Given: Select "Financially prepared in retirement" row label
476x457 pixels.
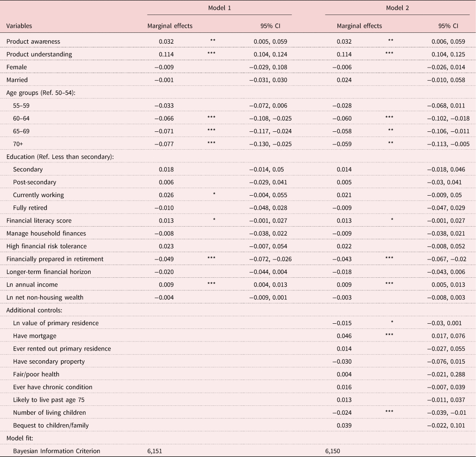Looking at the screenshot, I should click(55, 259).
